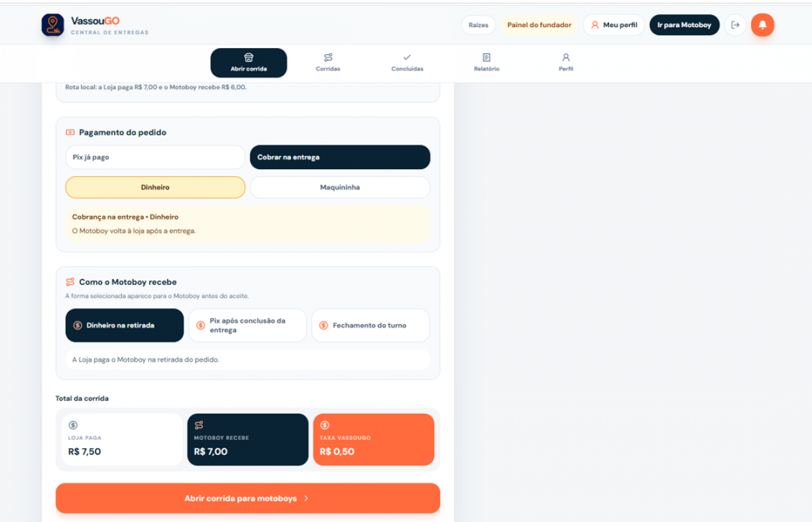Image resolution: width=812 pixels, height=522 pixels.
Task: Click the Raízes button
Action: (478, 25)
